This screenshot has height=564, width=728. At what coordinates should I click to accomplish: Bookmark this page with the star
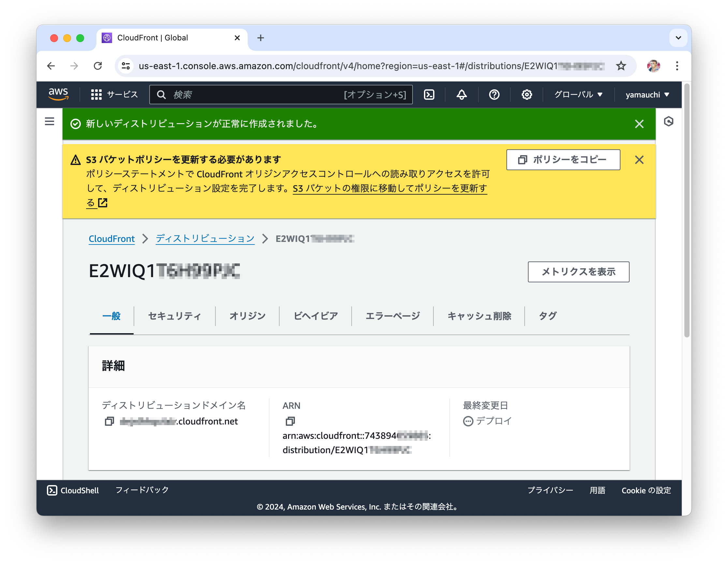621,66
